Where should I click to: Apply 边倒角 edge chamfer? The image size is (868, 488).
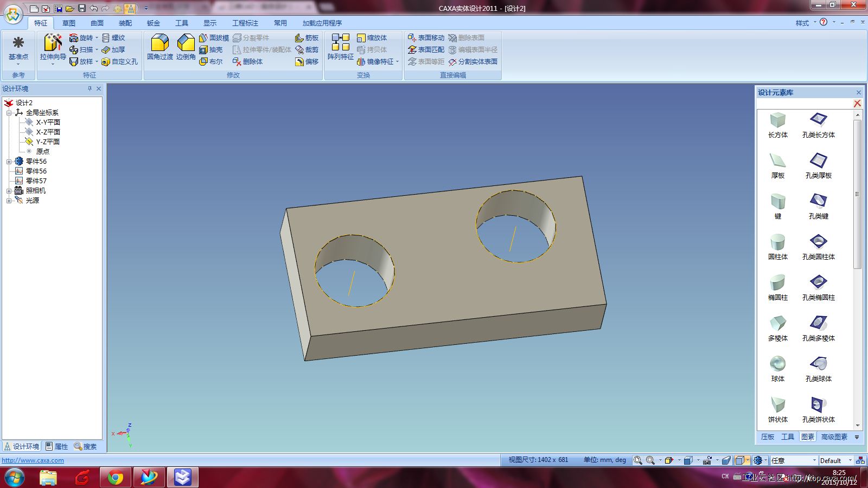186,47
